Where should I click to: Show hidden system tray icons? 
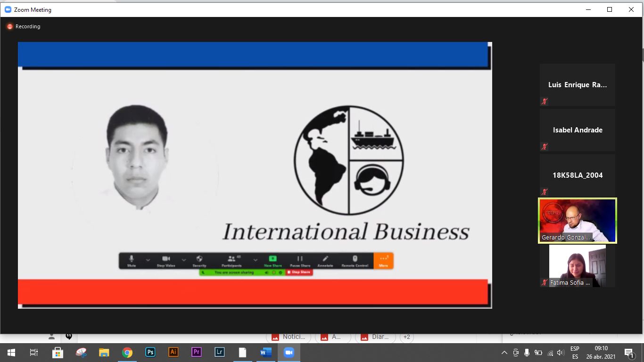coord(504,353)
